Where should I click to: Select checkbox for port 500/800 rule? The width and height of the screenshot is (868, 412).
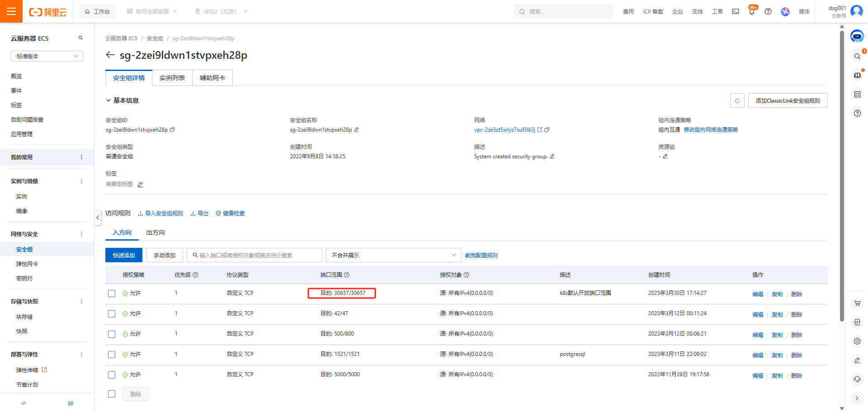click(x=112, y=334)
